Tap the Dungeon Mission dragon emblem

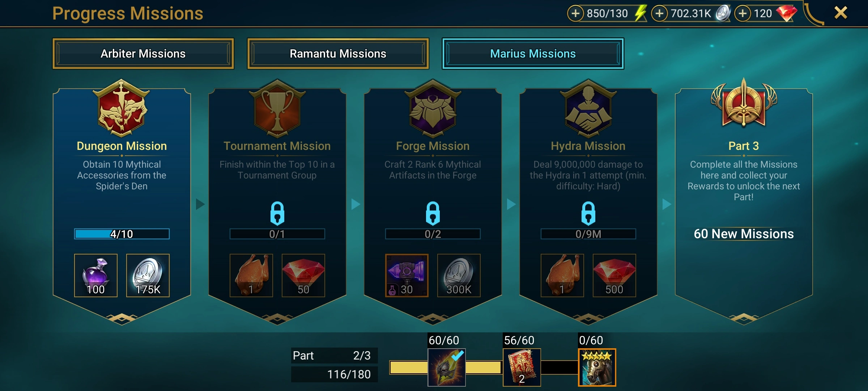pyautogui.click(x=122, y=108)
